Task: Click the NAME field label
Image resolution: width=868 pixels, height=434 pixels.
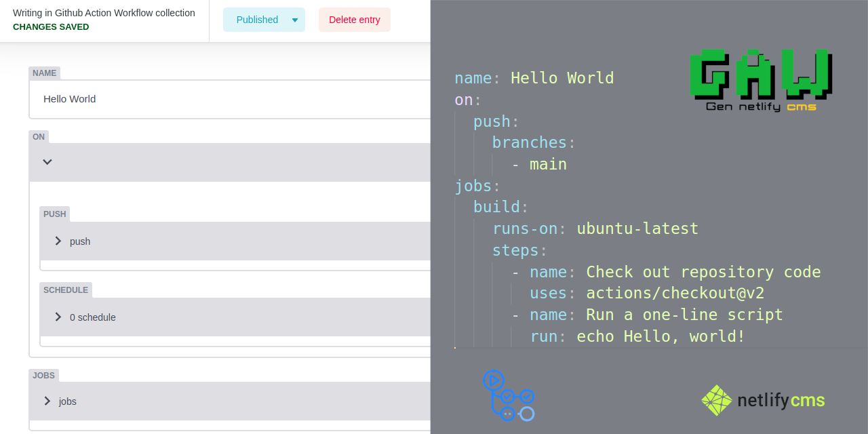Action: pos(44,73)
